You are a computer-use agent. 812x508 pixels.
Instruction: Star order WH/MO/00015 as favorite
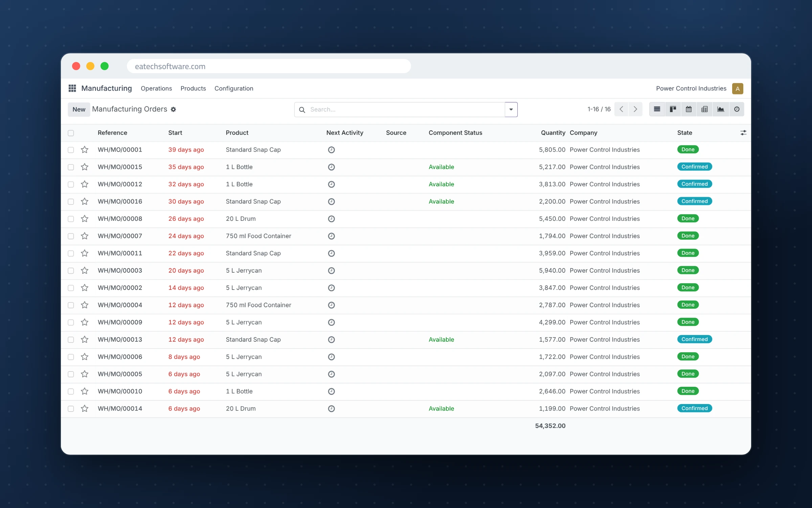tap(85, 167)
